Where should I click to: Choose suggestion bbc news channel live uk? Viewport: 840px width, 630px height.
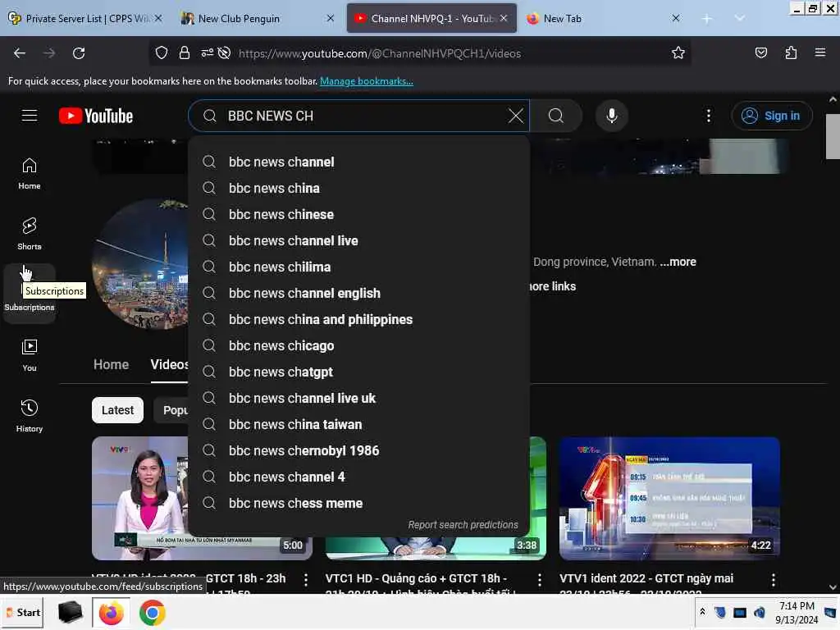pos(359,398)
